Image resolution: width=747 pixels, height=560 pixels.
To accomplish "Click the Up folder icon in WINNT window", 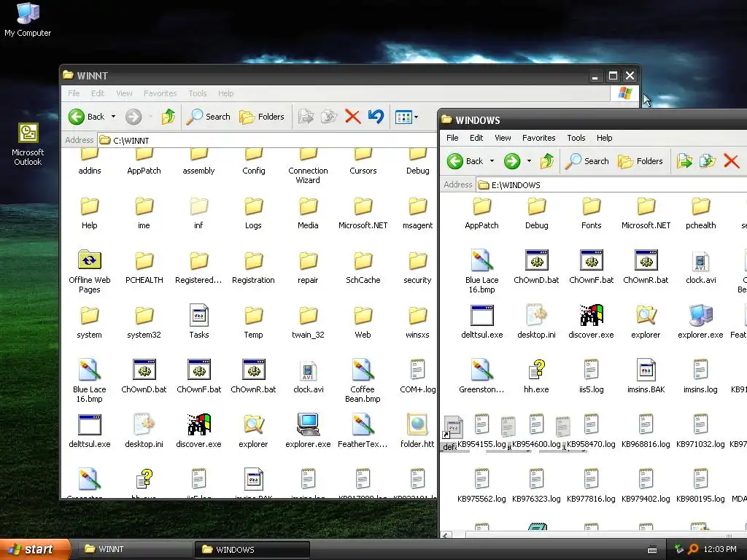I will coord(169,117).
